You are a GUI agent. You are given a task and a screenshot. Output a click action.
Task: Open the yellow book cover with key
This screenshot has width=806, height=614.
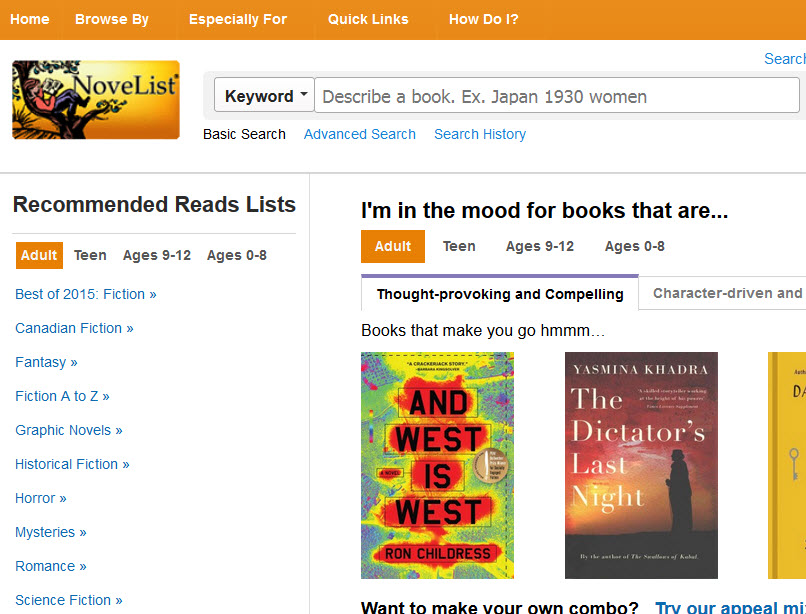click(x=787, y=465)
